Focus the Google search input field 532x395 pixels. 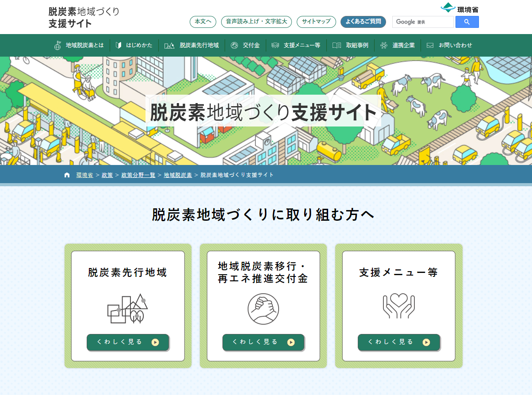422,22
